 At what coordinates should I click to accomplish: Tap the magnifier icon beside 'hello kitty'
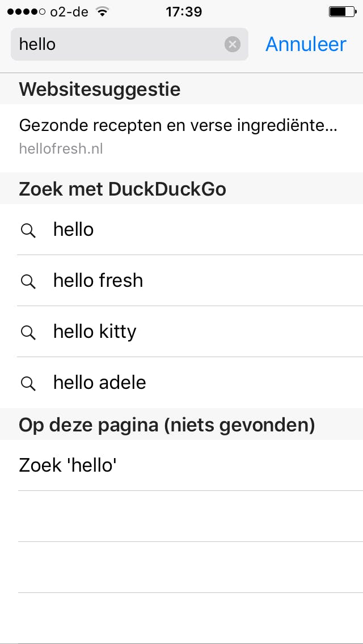tap(28, 332)
